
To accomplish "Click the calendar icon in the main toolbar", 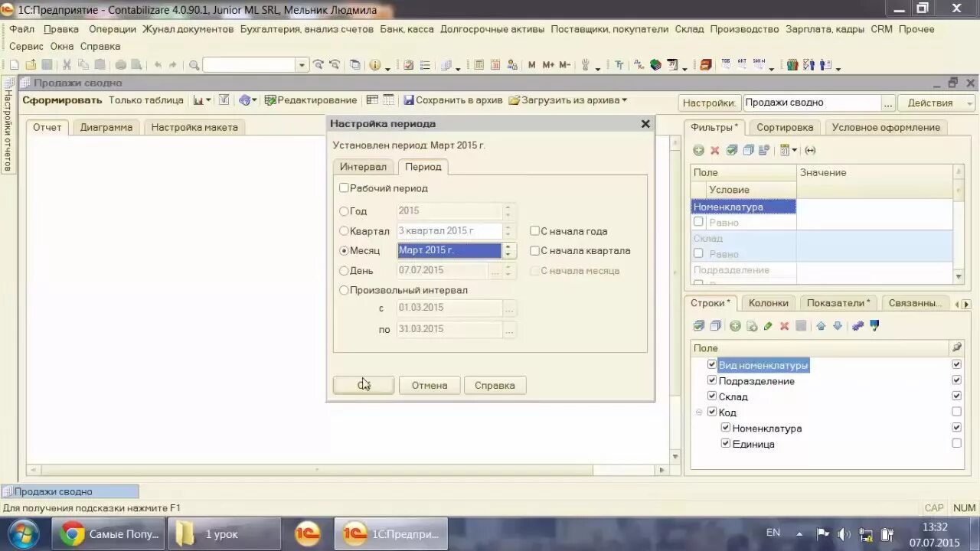I will pyautogui.click(x=495, y=65).
